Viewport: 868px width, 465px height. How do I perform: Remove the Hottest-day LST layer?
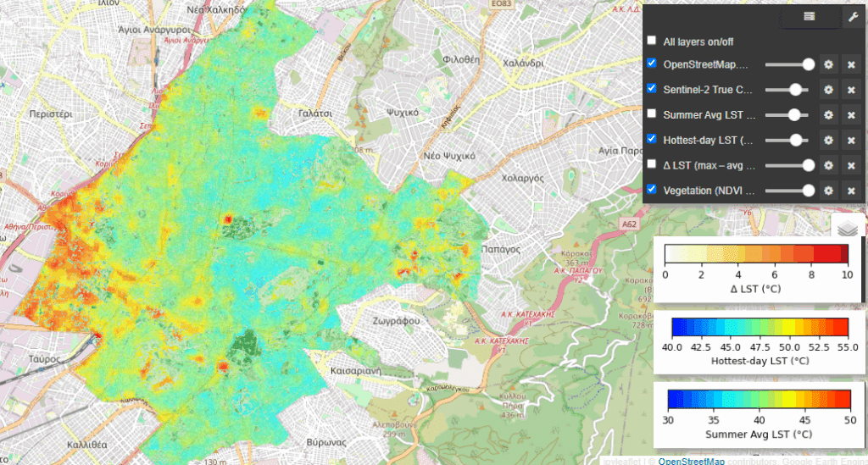pos(851,141)
